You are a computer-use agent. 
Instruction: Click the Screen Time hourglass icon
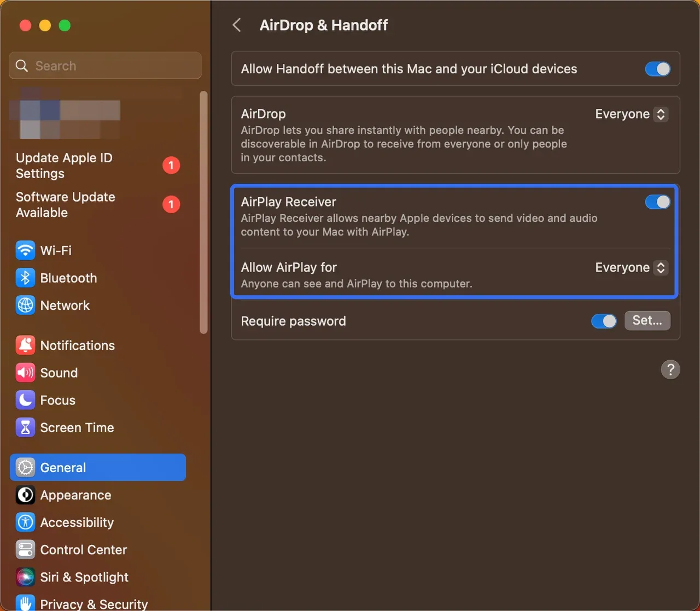[x=25, y=427]
